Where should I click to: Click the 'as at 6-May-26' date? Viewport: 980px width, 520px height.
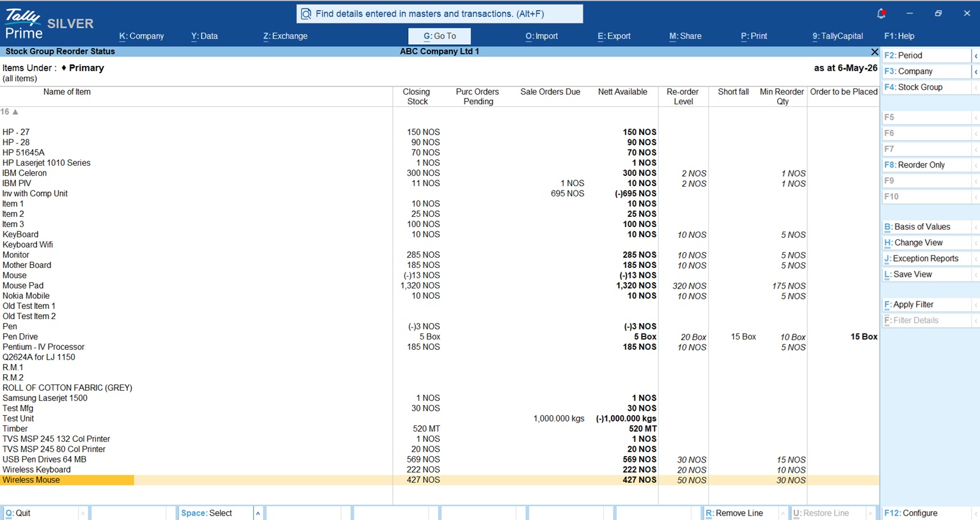[x=846, y=68]
